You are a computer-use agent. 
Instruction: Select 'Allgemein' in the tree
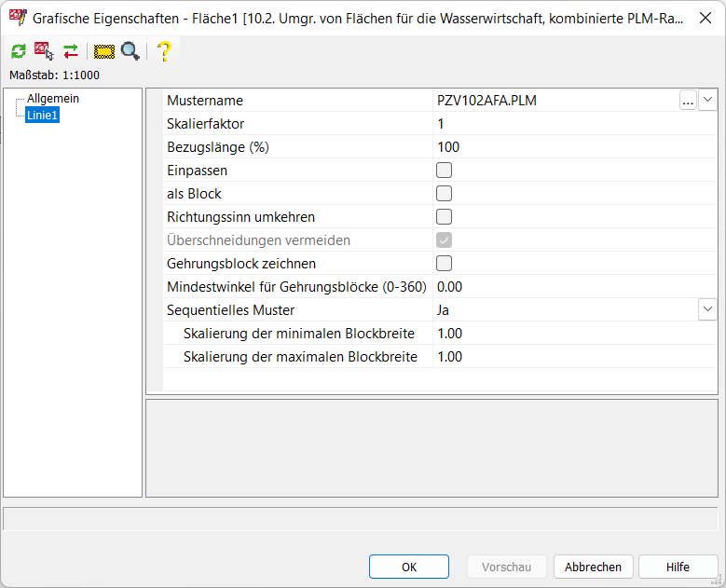point(53,99)
